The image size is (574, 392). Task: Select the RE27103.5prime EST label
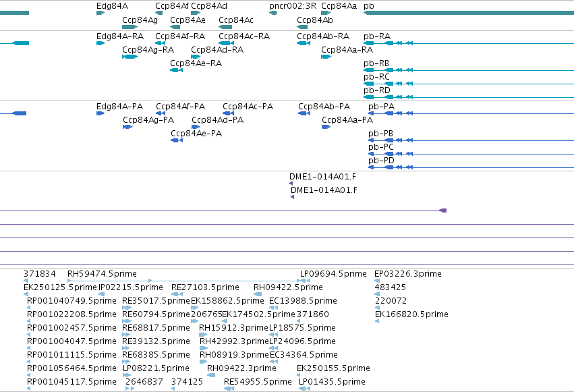[x=205, y=287]
